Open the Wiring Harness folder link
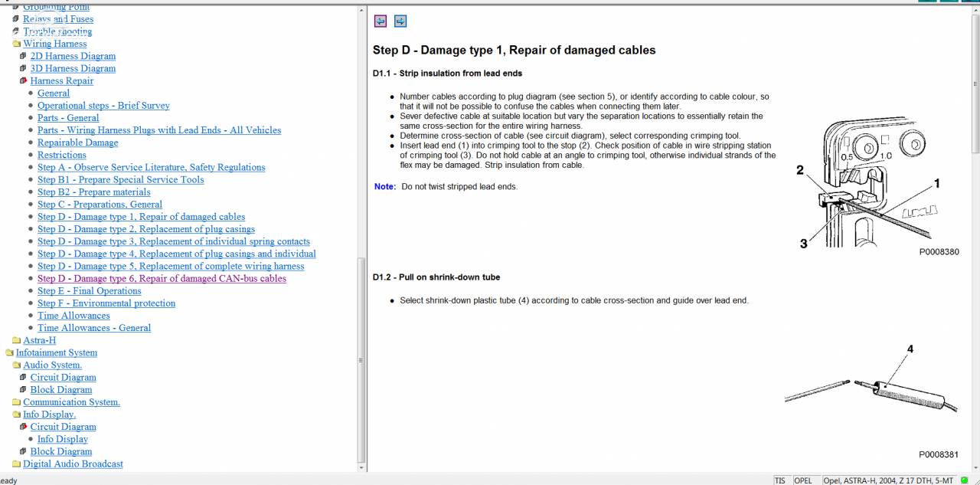 click(x=54, y=44)
